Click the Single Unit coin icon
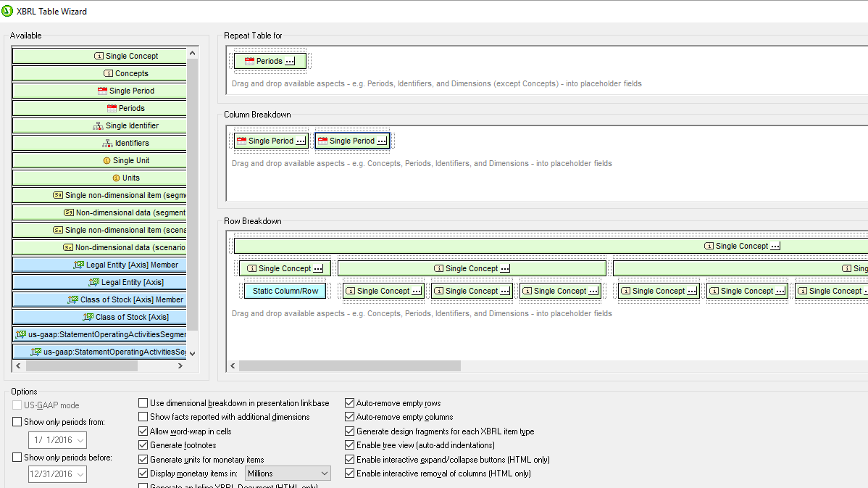Image resolution: width=868 pixels, height=488 pixels. [107, 161]
